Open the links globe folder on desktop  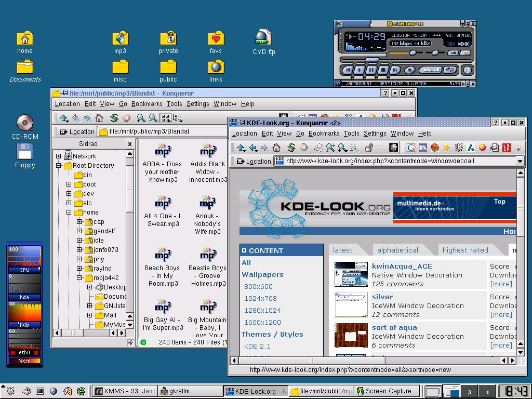click(x=216, y=71)
